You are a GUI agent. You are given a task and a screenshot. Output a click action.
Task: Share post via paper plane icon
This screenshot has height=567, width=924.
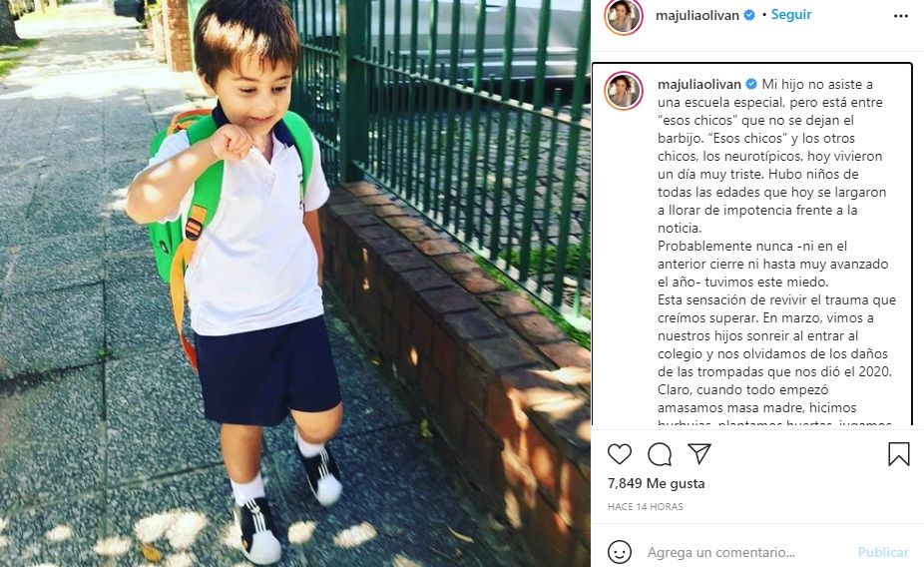[698, 453]
